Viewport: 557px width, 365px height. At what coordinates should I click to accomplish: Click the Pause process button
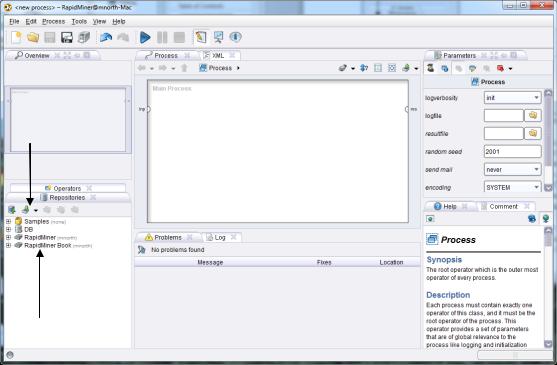tap(162, 37)
